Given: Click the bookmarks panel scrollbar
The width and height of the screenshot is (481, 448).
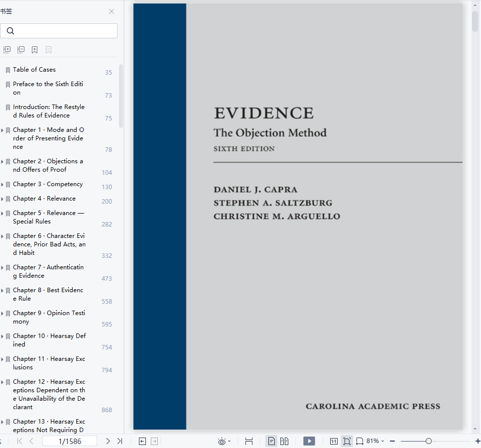Looking at the screenshot, I should (x=121, y=96).
